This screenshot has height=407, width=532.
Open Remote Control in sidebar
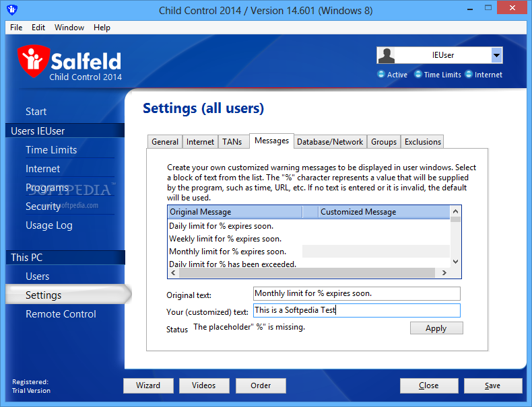[x=61, y=314]
